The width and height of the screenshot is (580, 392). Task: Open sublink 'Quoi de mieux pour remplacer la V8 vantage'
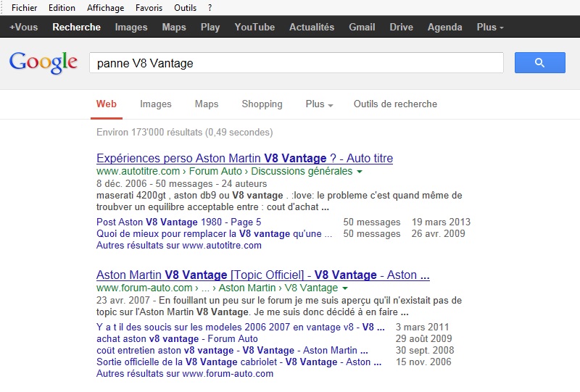pyautogui.click(x=214, y=234)
